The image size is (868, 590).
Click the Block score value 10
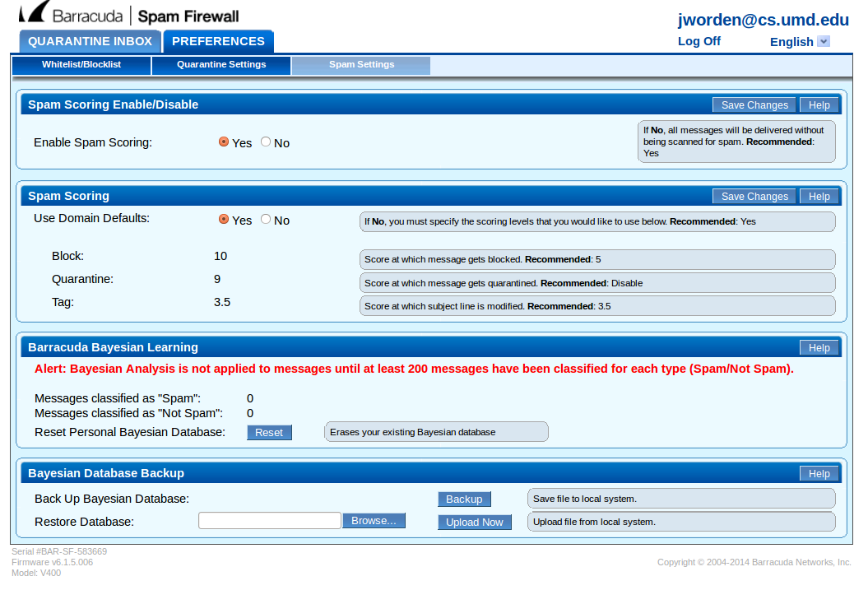[220, 256]
